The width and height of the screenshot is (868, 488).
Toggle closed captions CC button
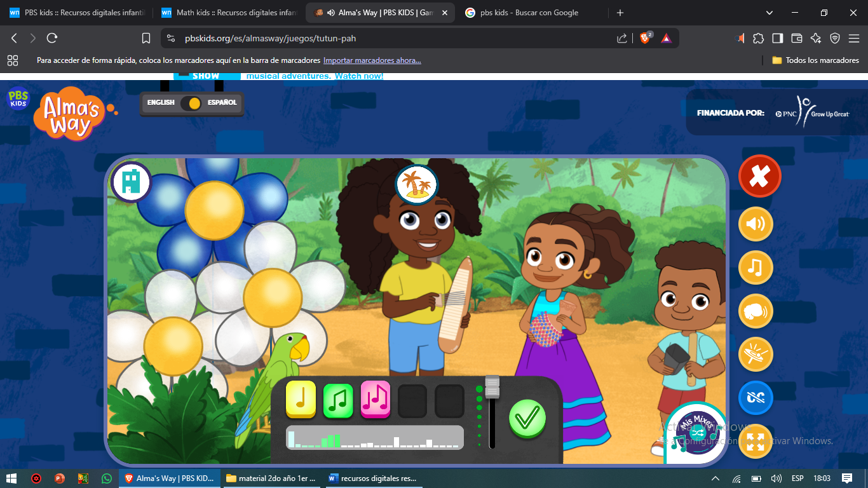(x=756, y=398)
